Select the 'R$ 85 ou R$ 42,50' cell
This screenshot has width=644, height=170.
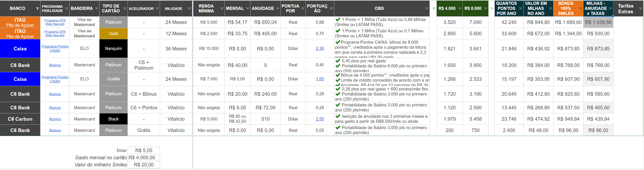(237, 119)
